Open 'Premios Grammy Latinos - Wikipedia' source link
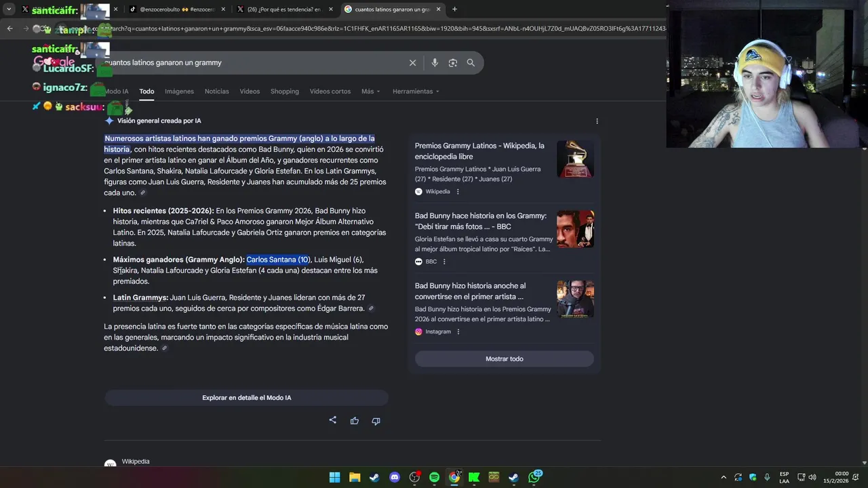 [x=479, y=151]
